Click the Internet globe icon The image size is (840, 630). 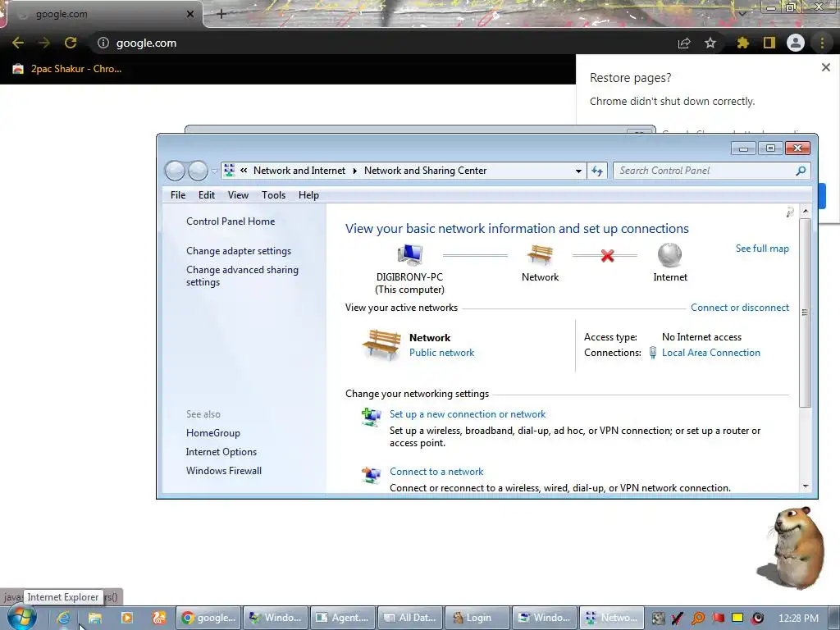(x=669, y=255)
